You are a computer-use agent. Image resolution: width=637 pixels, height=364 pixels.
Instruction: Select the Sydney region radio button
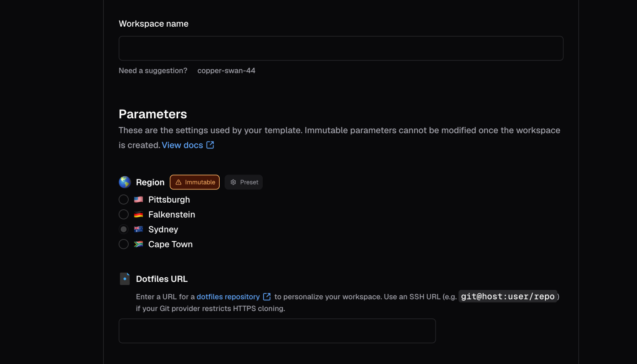(124, 230)
